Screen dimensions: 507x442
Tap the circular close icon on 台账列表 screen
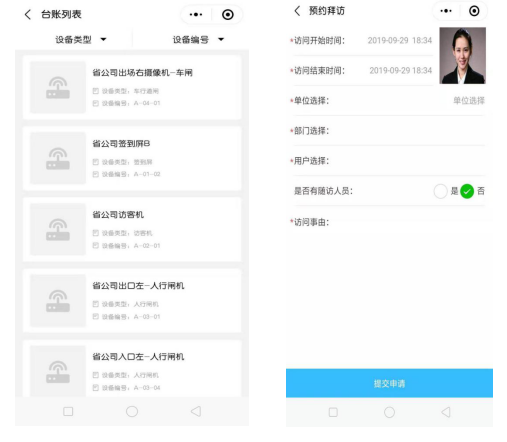pos(228,14)
